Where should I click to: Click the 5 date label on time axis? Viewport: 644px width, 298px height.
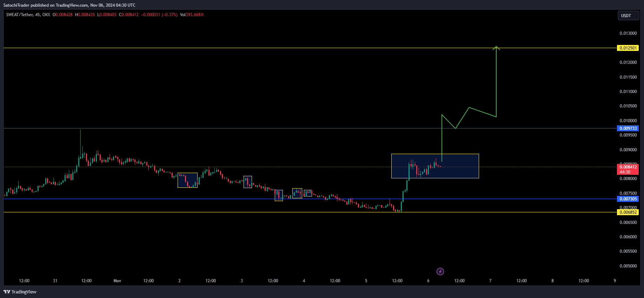pos(366,281)
